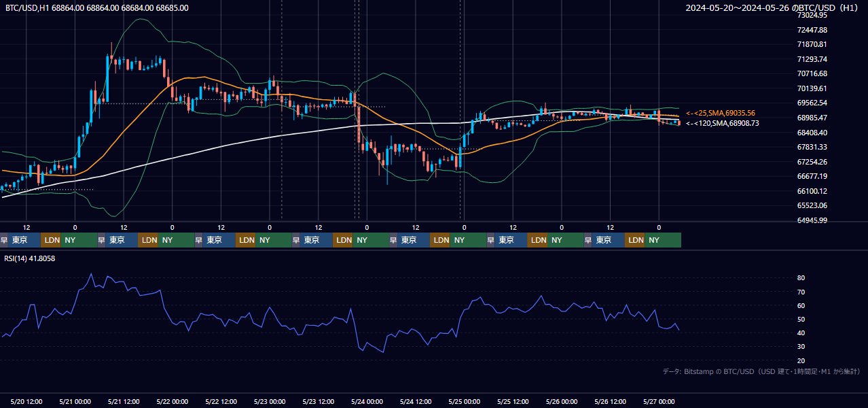Screen dimensions: 868x408
Task: Select the 25 SMA label 69035.56
Action: [x=720, y=113]
